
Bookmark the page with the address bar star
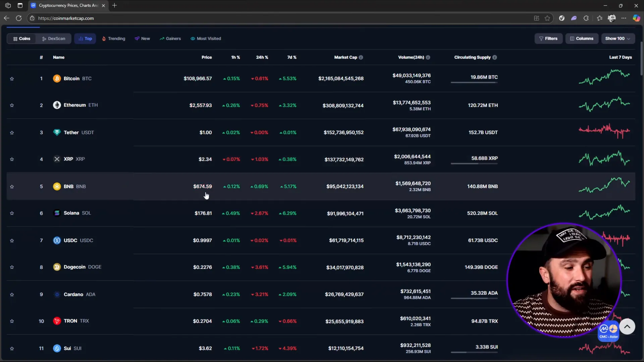click(547, 18)
